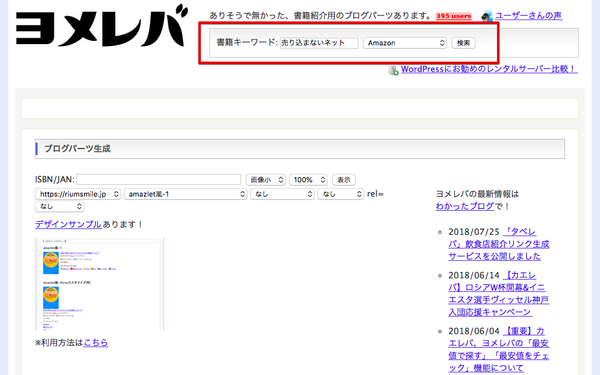Click the 書籍キーワード search field
The image size is (600, 375).
tap(319, 42)
